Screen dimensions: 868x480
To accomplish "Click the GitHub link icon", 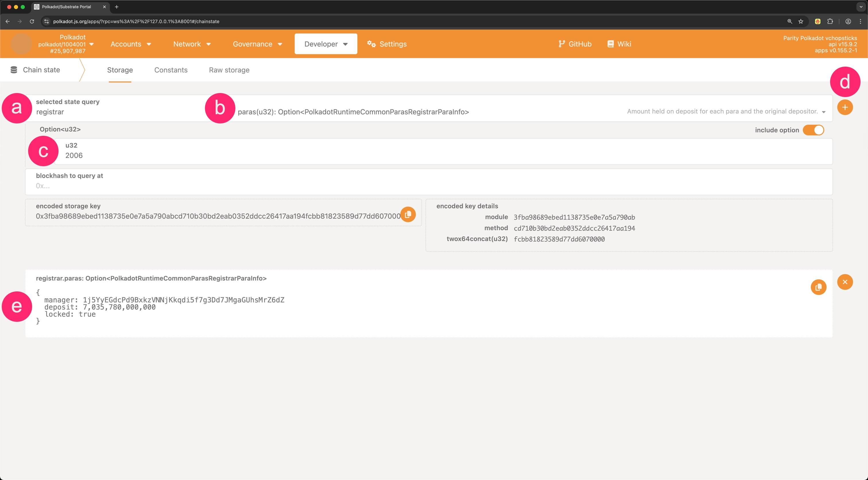I will 561,44.
